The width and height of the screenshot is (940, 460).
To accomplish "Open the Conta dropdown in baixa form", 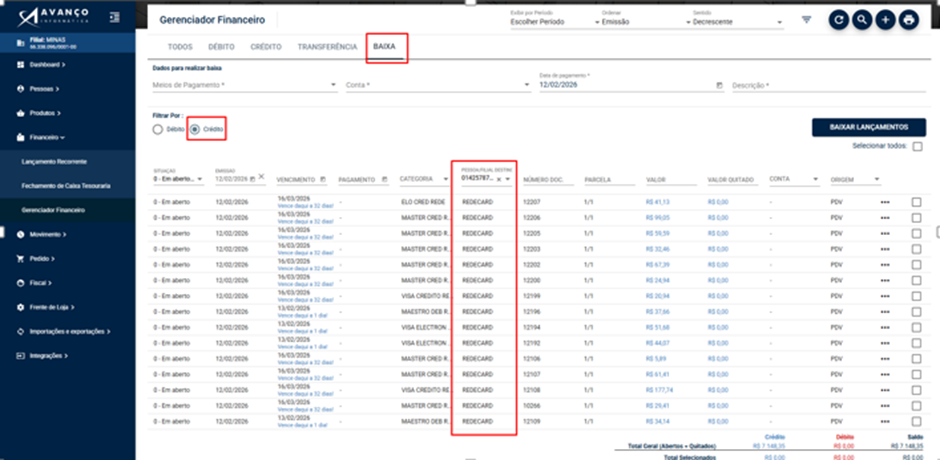I will 438,86.
